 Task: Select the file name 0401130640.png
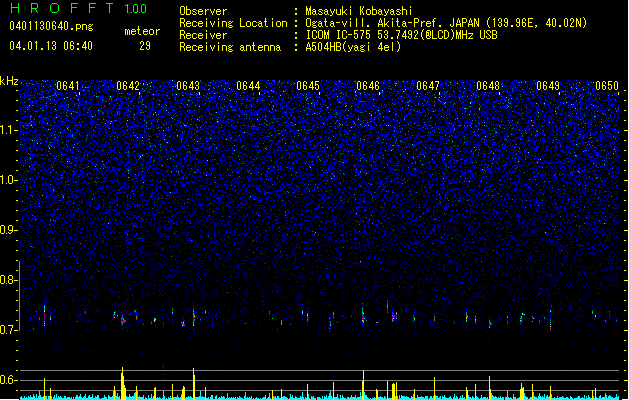pos(51,26)
